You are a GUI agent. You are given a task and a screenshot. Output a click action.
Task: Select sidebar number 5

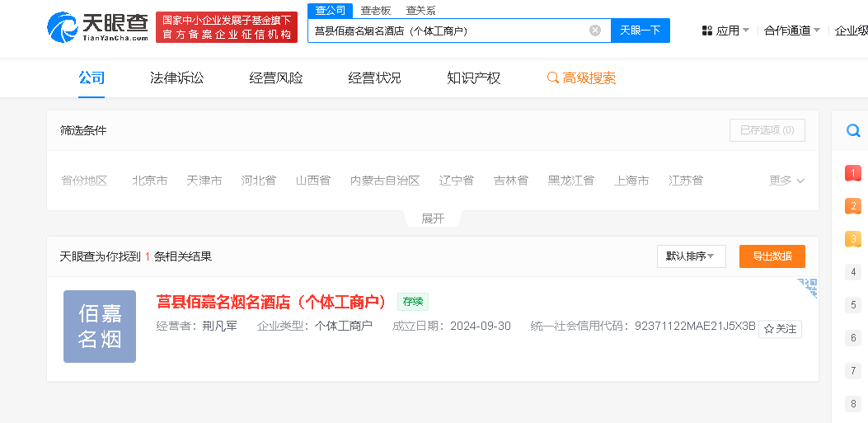point(853,305)
